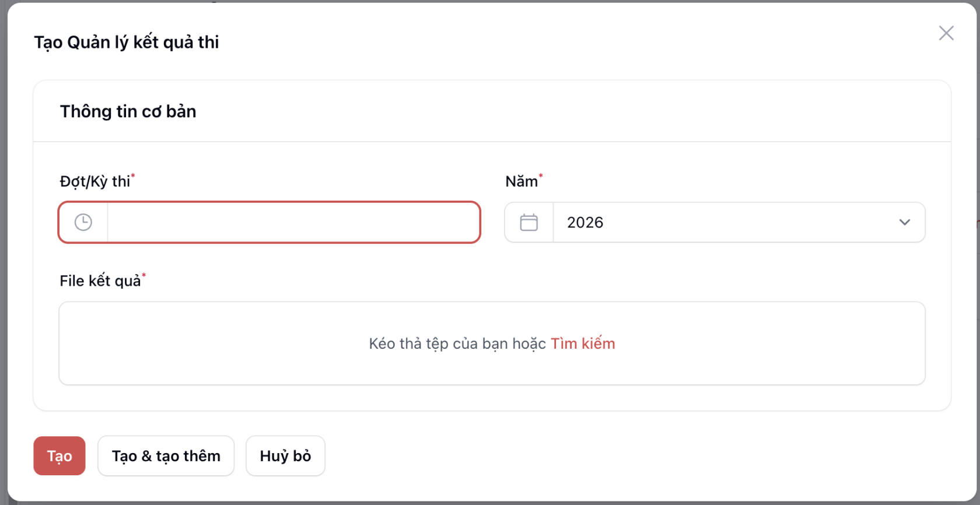Click the Thông tin cơ bản section header
Screen dimensions: 980x505
(127, 111)
